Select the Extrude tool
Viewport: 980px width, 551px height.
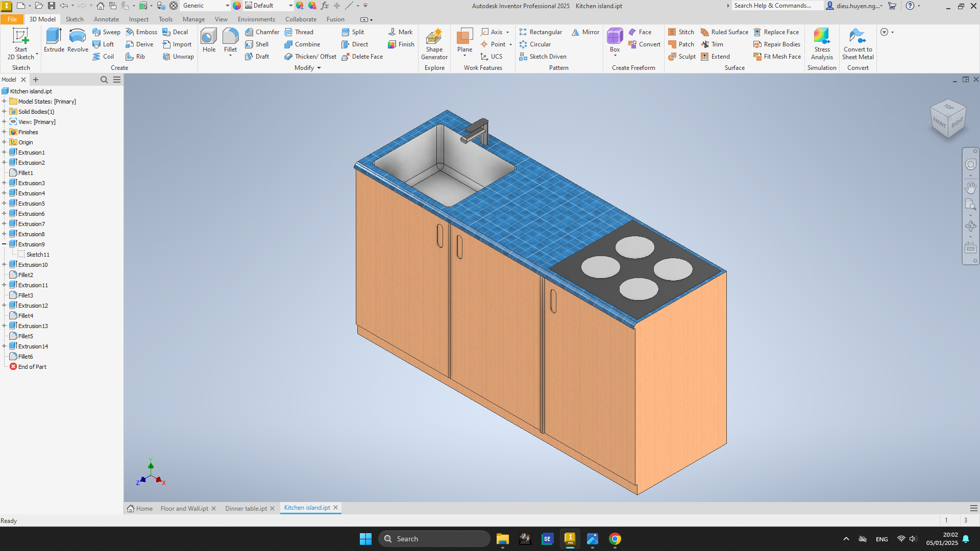(x=54, y=41)
